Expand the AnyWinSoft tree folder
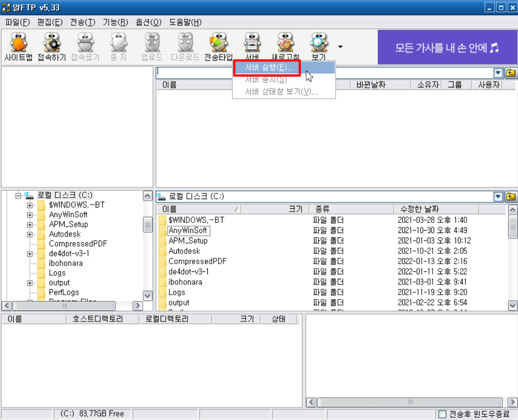The image size is (518, 420). [x=30, y=215]
